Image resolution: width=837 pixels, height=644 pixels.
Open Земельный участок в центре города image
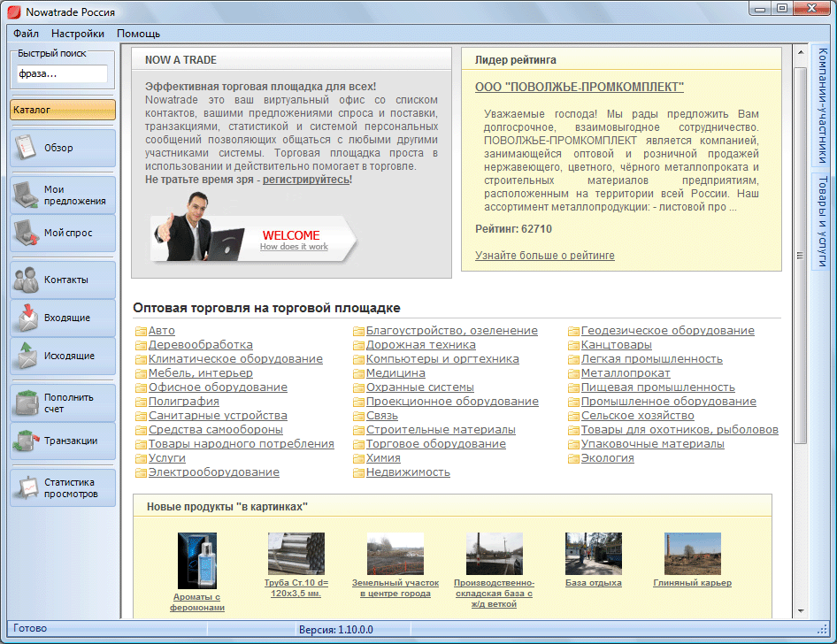point(395,554)
